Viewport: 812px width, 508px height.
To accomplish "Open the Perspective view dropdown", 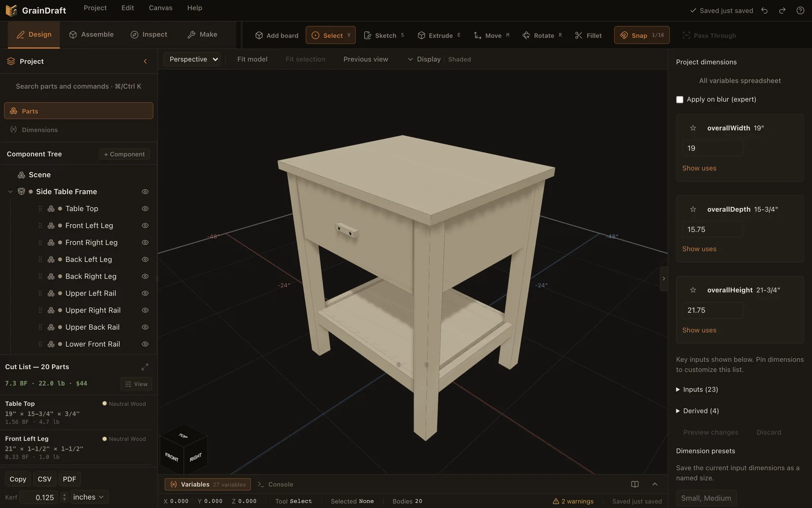I will pyautogui.click(x=192, y=59).
